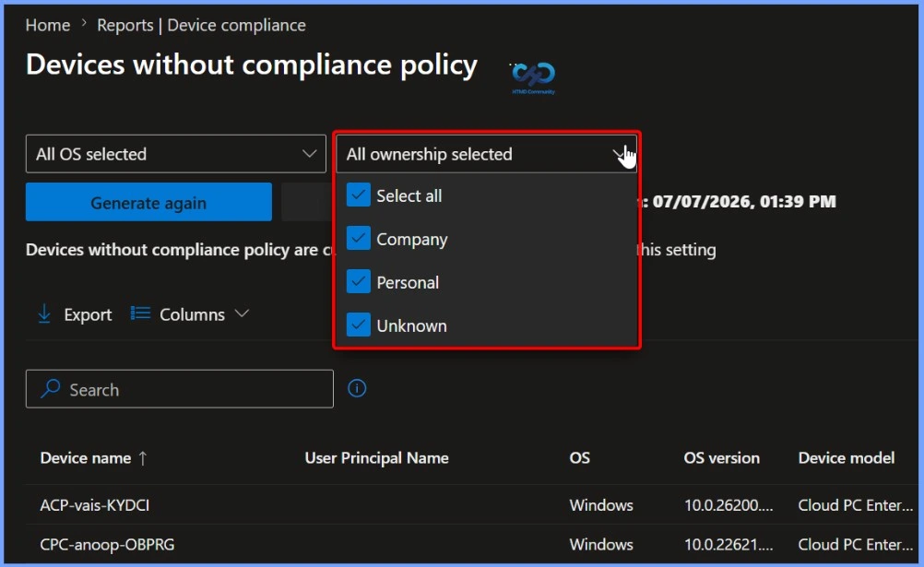This screenshot has height=567, width=924.
Task: Click OS version 10.0.26200 cell
Action: (729, 505)
